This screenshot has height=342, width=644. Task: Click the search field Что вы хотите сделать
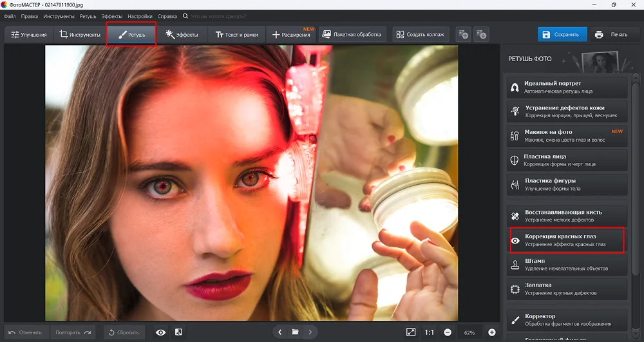[x=219, y=16]
